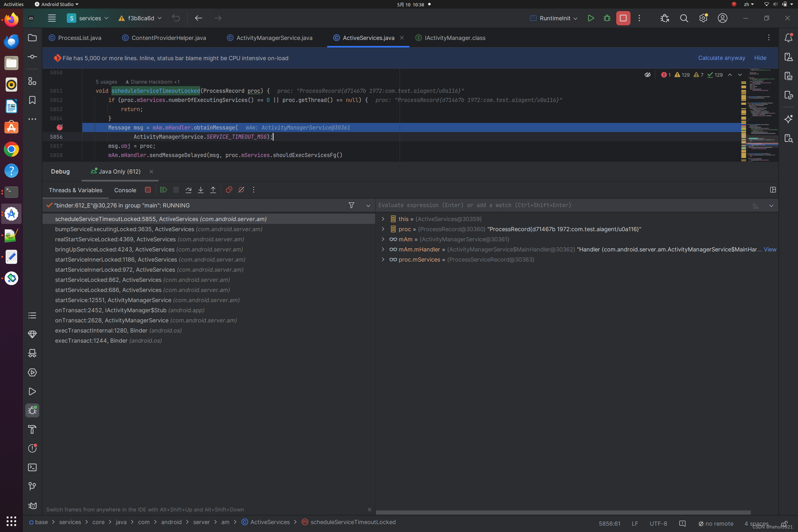
Task: Stop debug session in debugger toolbar
Action: coord(148,190)
